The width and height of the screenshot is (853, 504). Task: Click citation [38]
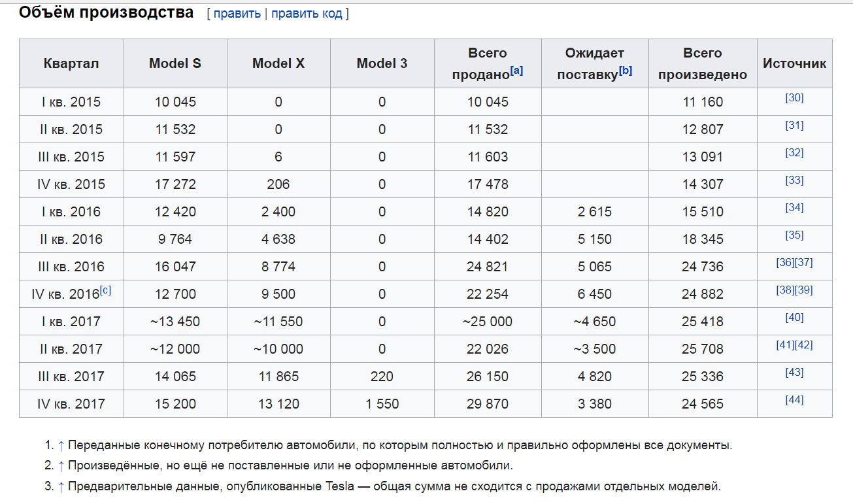click(x=785, y=290)
